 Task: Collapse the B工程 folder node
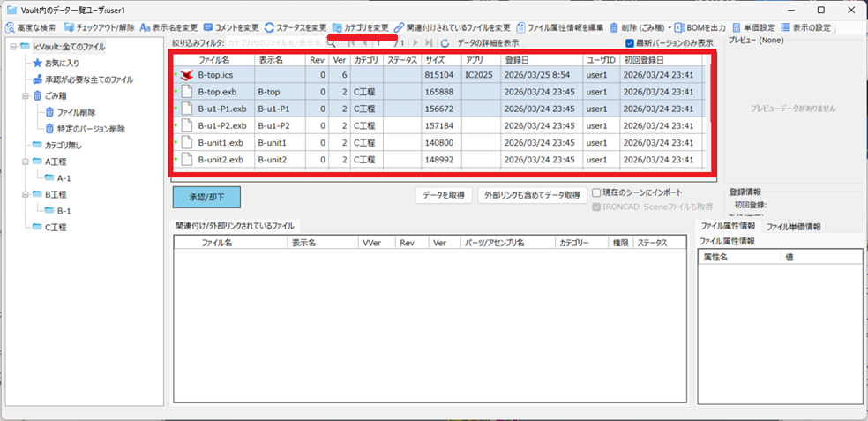click(x=24, y=194)
